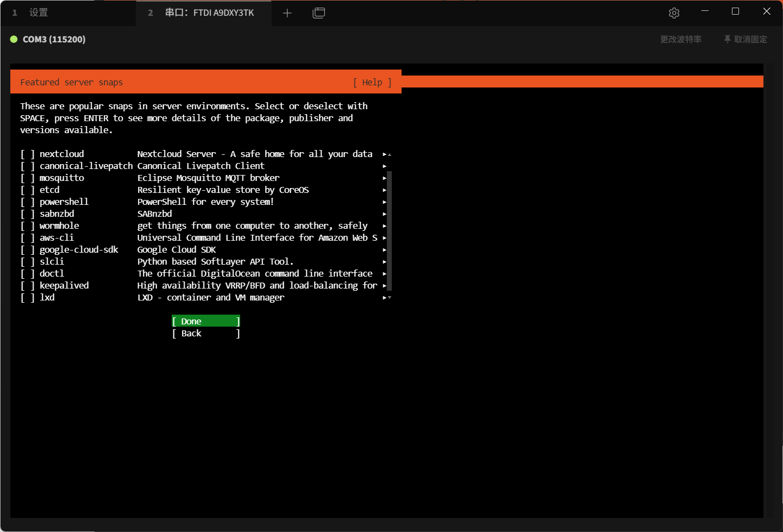Viewport: 783px width, 532px height.
Task: Close the terminal application window
Action: point(767,11)
